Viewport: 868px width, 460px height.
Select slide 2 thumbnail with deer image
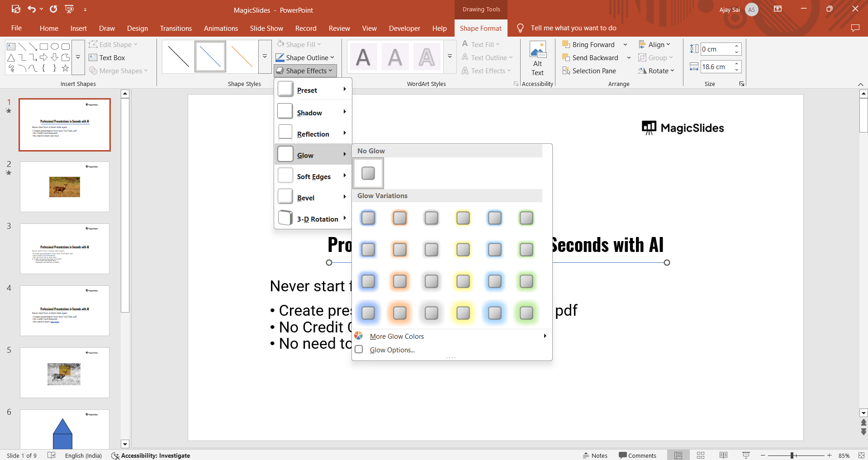pyautogui.click(x=65, y=187)
